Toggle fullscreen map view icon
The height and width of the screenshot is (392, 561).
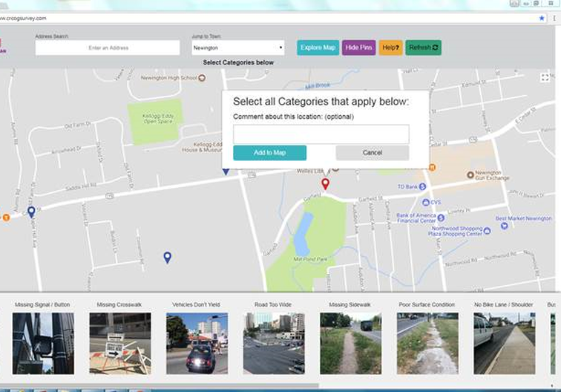[x=545, y=77]
